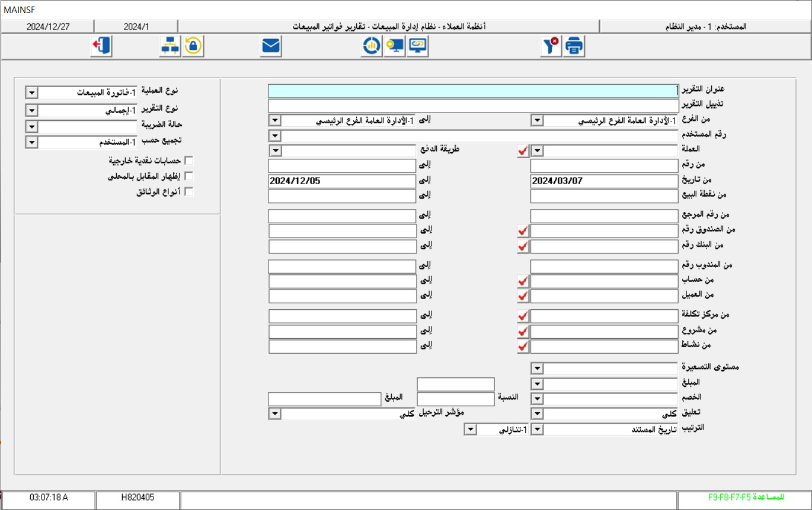812x510 pixels.
Task: Select the pie chart statistics icon
Action: coord(371,47)
